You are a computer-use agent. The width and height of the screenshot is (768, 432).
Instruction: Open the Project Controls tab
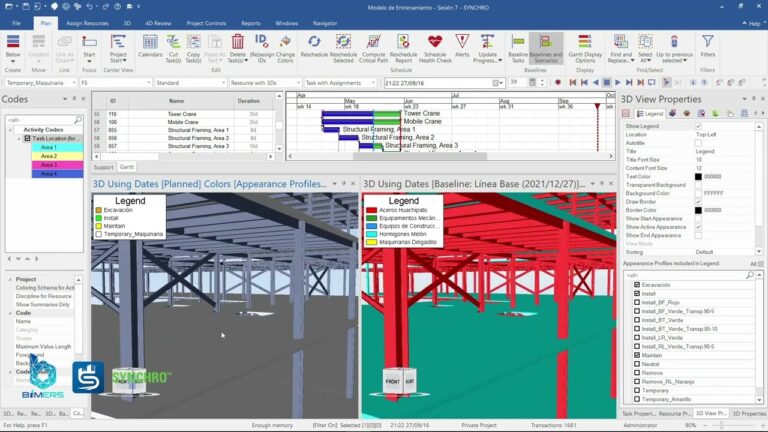206,23
